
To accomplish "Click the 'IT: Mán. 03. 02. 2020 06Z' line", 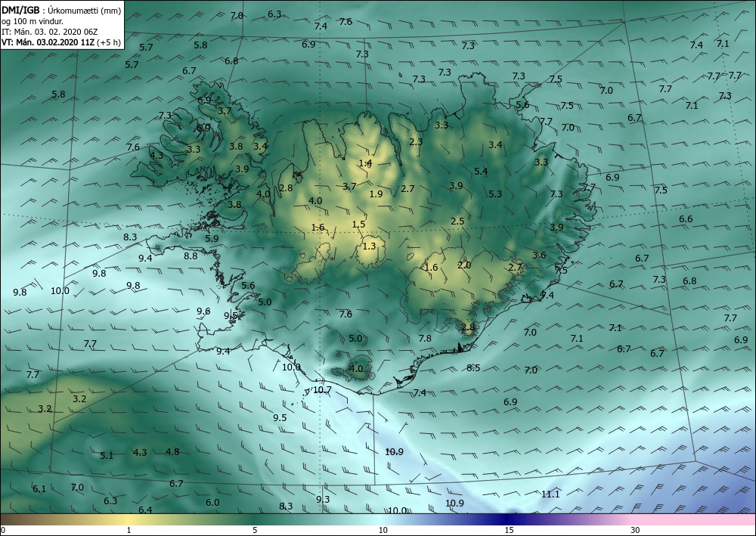I will (x=50, y=31).
